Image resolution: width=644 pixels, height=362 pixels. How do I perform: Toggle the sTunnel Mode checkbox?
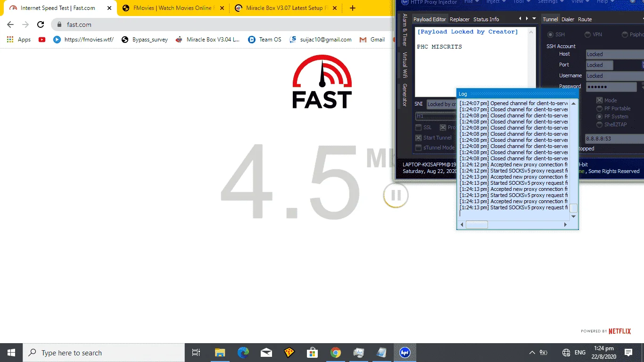coord(419,148)
